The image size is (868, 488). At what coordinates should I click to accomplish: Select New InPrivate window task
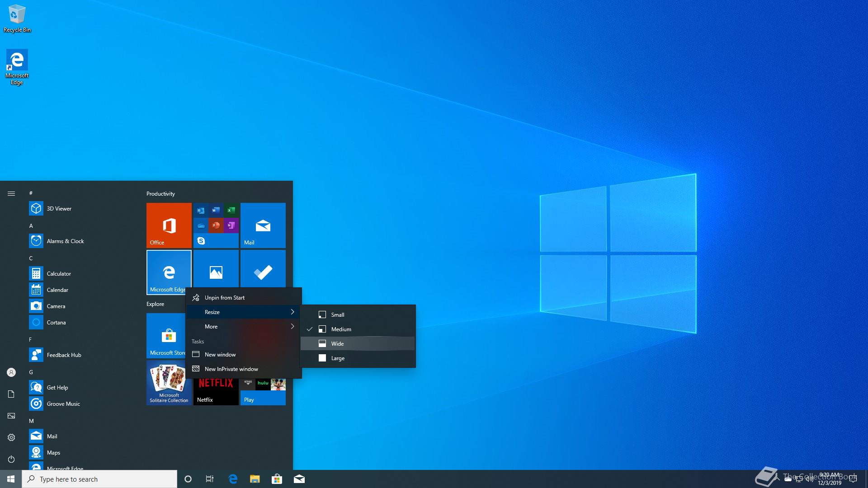(x=243, y=369)
